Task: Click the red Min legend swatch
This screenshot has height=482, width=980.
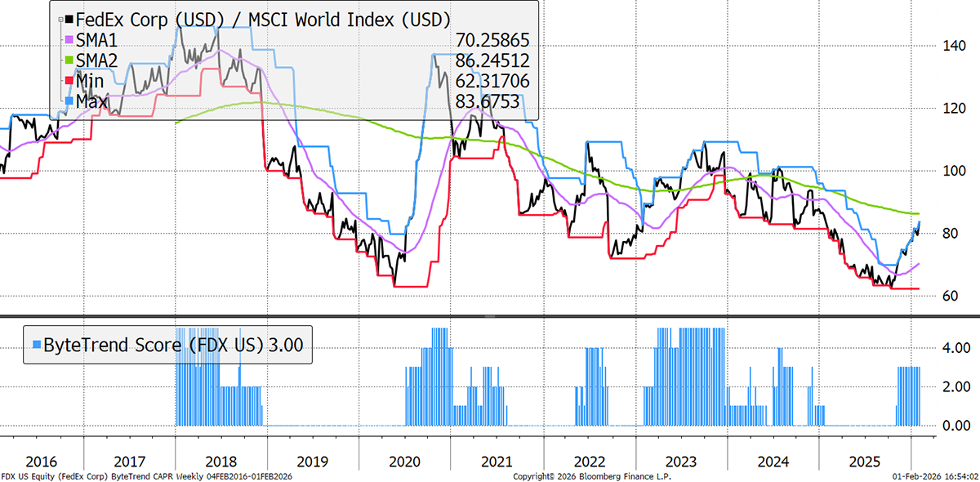Action: tap(69, 81)
